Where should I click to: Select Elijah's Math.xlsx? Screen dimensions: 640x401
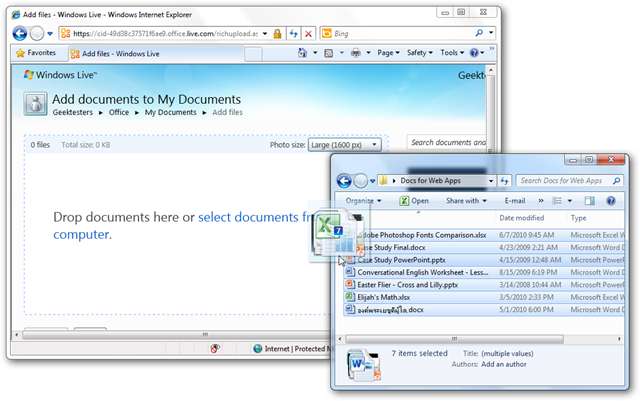484,297
